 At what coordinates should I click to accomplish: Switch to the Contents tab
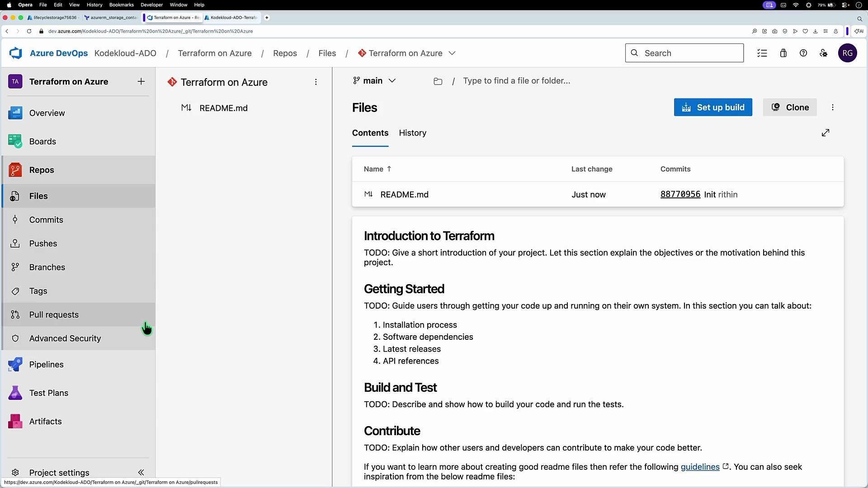click(x=370, y=133)
